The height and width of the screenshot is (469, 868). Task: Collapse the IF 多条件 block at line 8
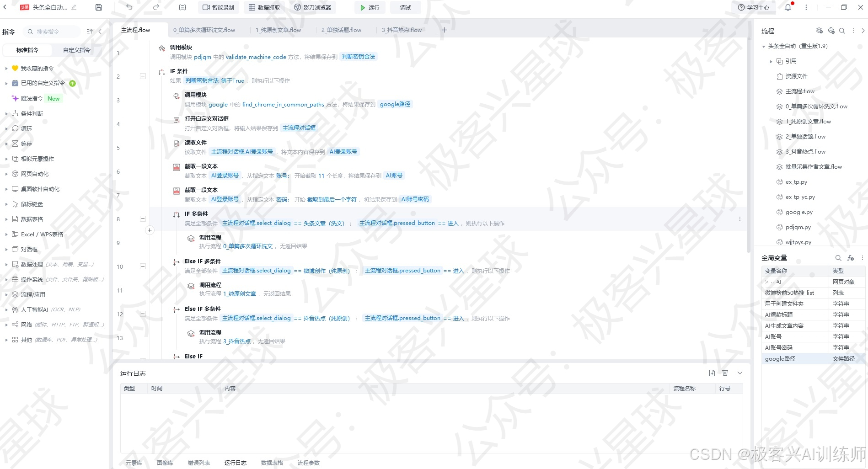(143, 219)
